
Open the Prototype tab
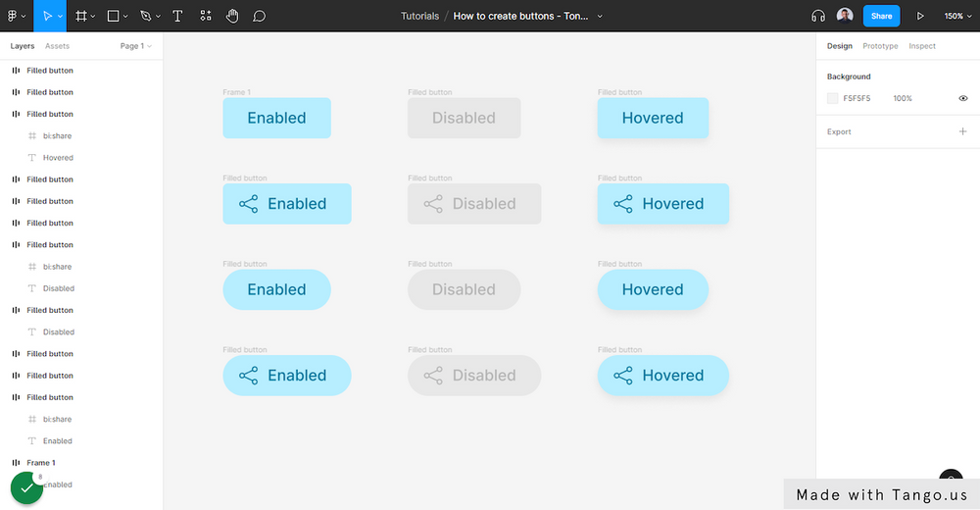coord(880,46)
